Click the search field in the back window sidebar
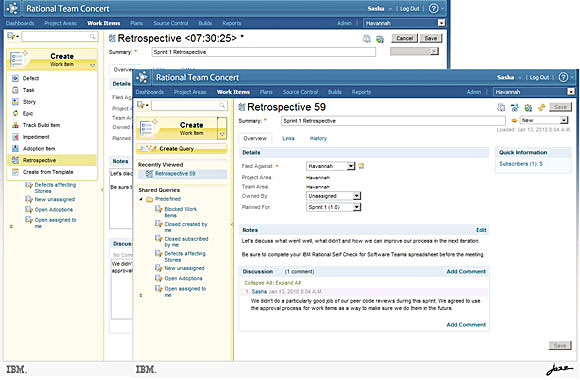 click(59, 36)
